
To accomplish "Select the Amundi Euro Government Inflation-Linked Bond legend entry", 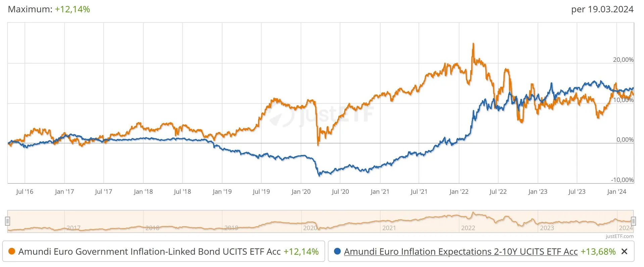I will [163, 251].
